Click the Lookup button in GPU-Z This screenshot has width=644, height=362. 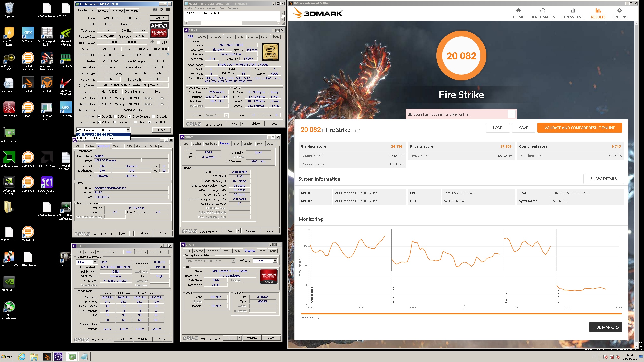(x=159, y=18)
